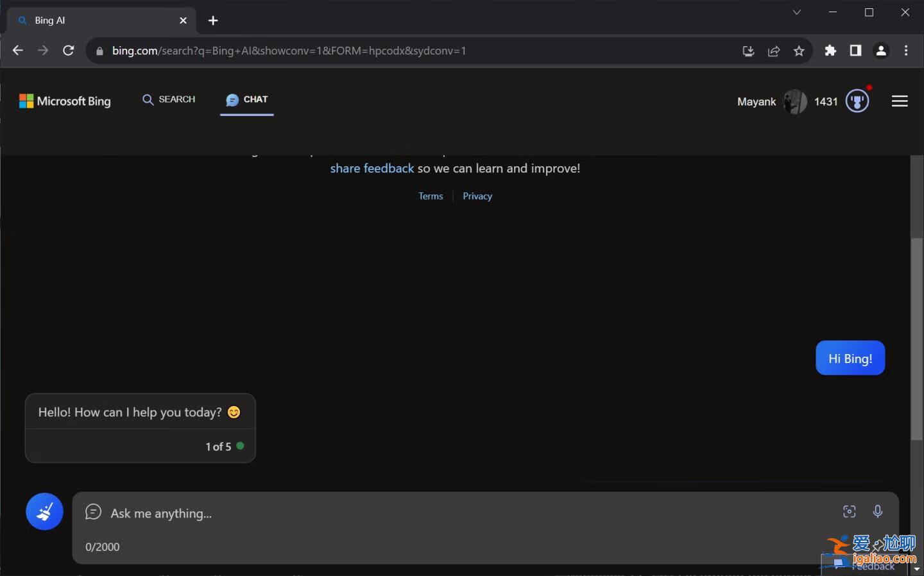Viewport: 924px width, 576px height.
Task: Switch to the SEARCH tab
Action: [169, 99]
